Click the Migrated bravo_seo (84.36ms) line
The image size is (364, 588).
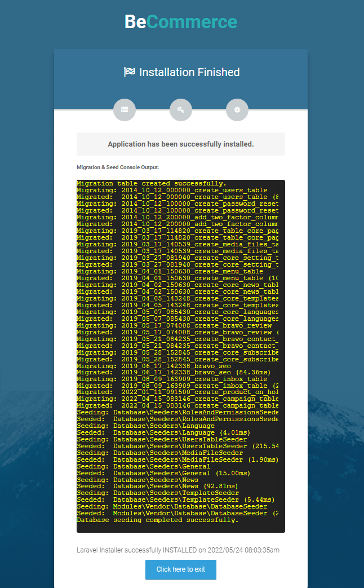pyautogui.click(x=174, y=373)
